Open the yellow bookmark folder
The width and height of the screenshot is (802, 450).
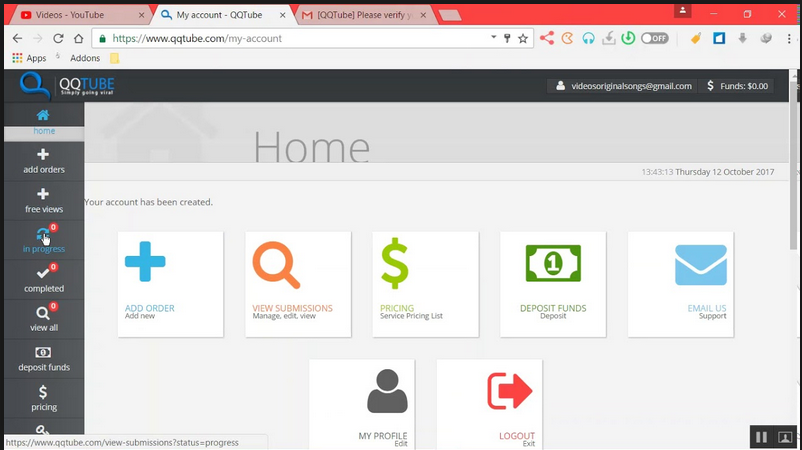point(115,58)
